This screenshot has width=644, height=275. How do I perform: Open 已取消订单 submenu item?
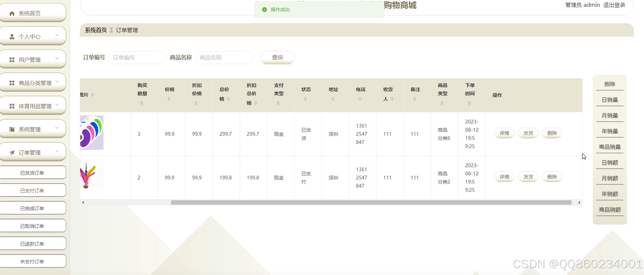(32, 226)
